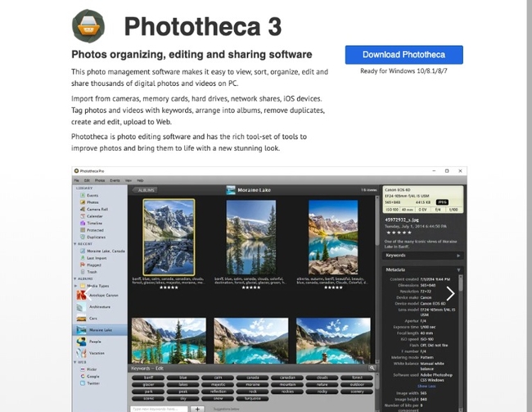The image size is (532, 412).
Task: Click the five-star rating in info panel
Action: (399, 233)
